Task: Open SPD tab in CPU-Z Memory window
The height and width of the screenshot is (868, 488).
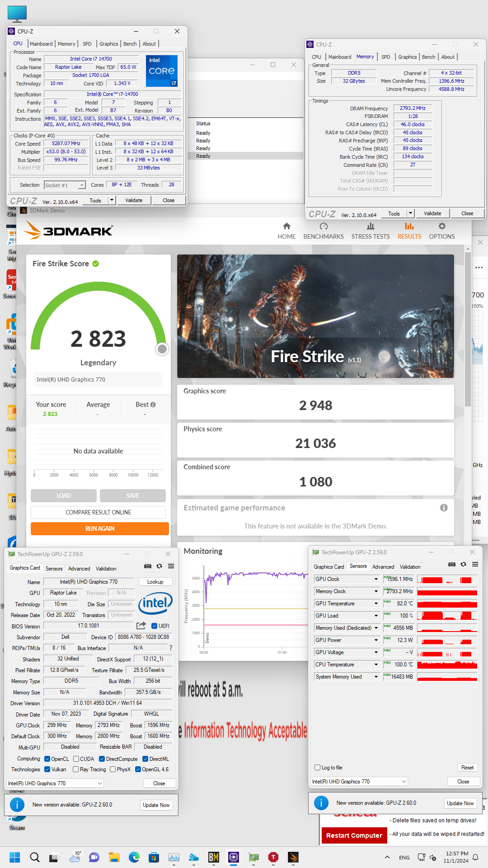Action: 385,57
